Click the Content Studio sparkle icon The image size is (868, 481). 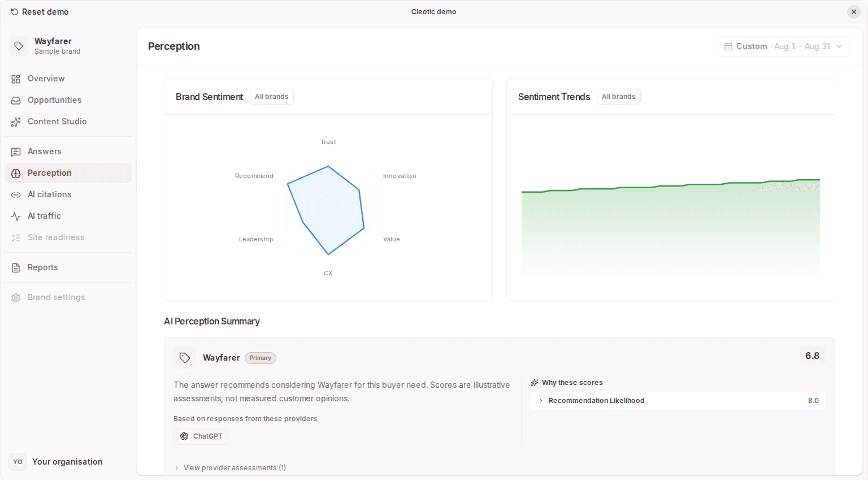(16, 122)
